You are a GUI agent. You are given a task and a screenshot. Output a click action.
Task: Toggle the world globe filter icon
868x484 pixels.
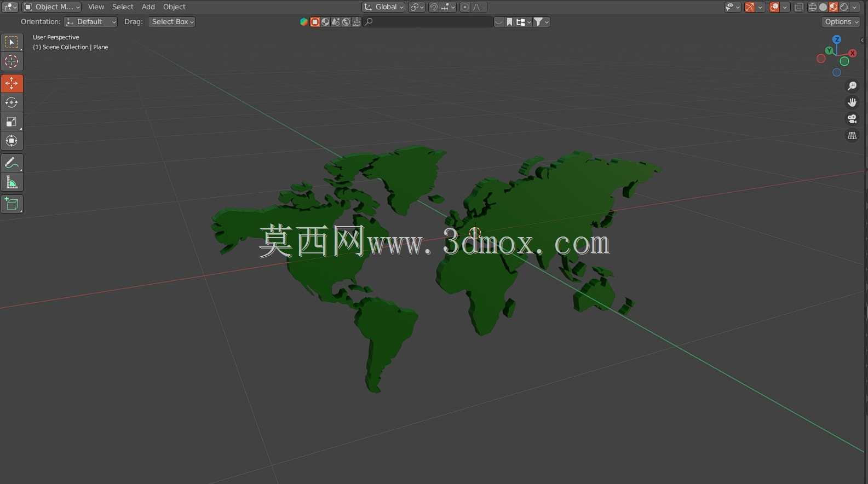click(x=346, y=22)
